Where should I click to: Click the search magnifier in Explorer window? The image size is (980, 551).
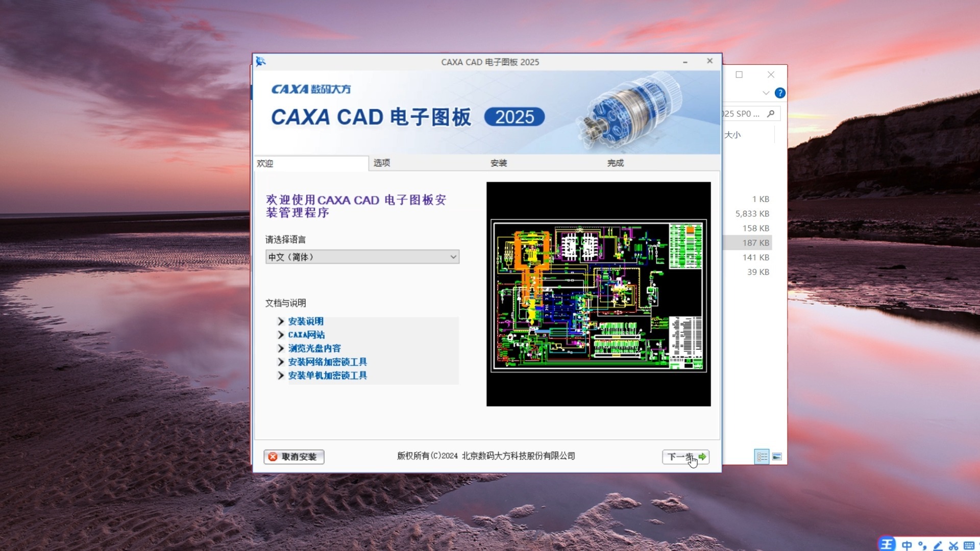click(771, 113)
